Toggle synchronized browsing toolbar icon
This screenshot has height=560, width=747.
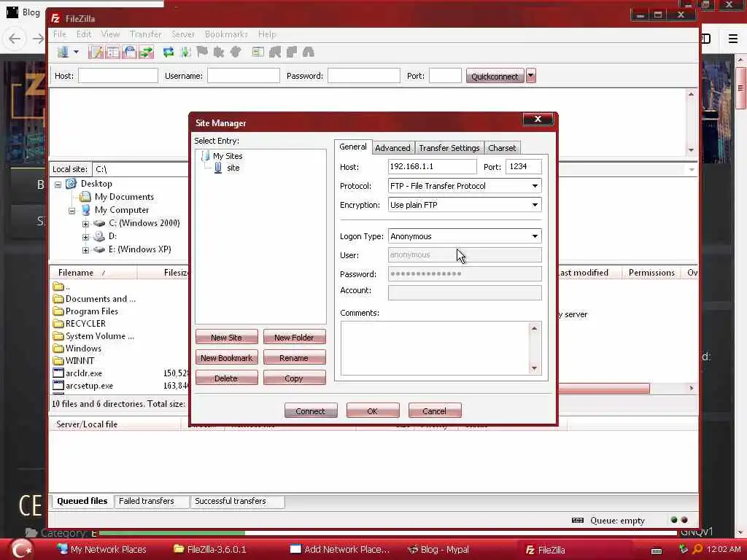pos(292,52)
